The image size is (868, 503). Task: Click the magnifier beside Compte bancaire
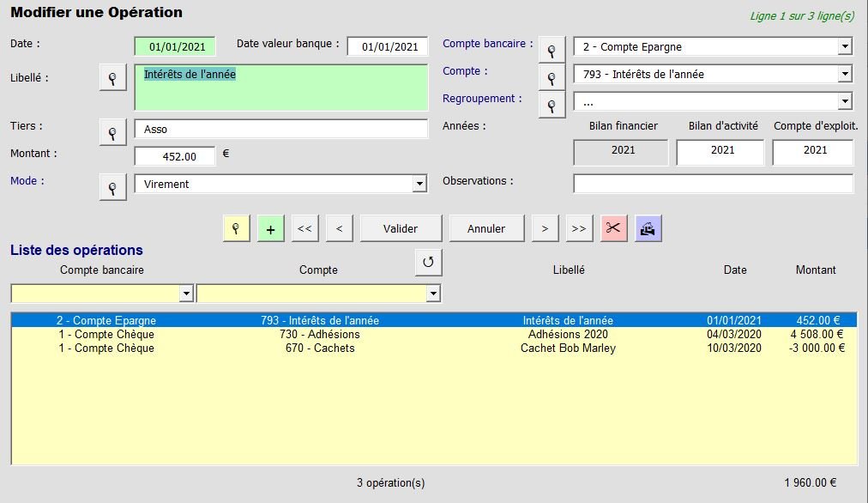tap(552, 51)
